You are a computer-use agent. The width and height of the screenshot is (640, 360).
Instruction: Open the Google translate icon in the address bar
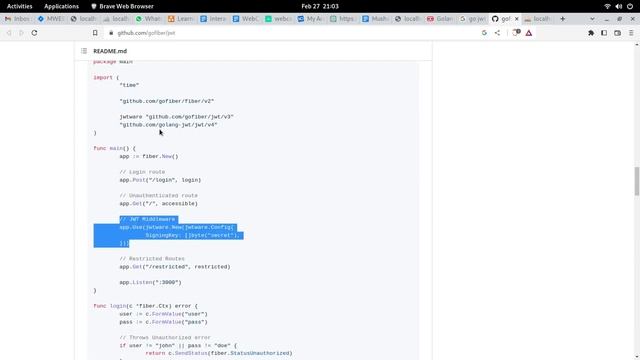pos(484,33)
